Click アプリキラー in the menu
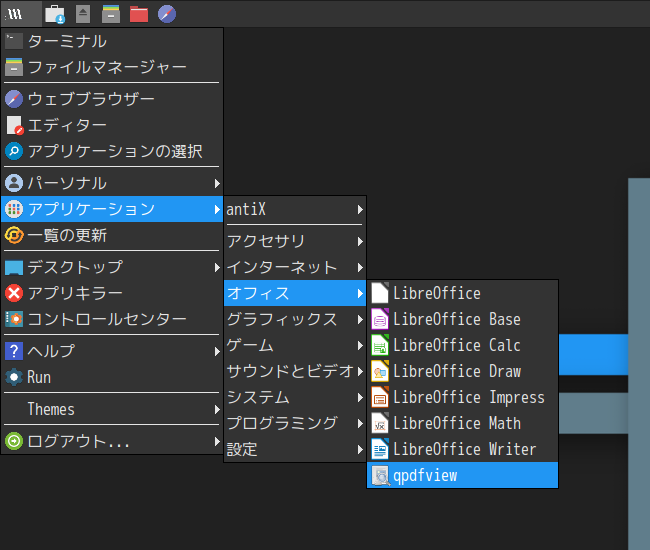 pos(112,293)
